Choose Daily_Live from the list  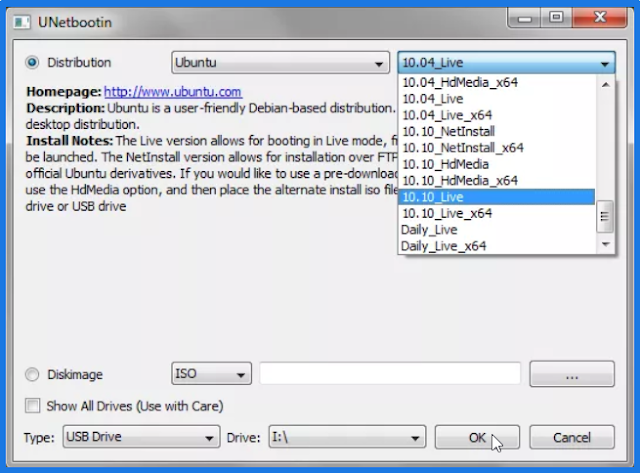pos(496,230)
